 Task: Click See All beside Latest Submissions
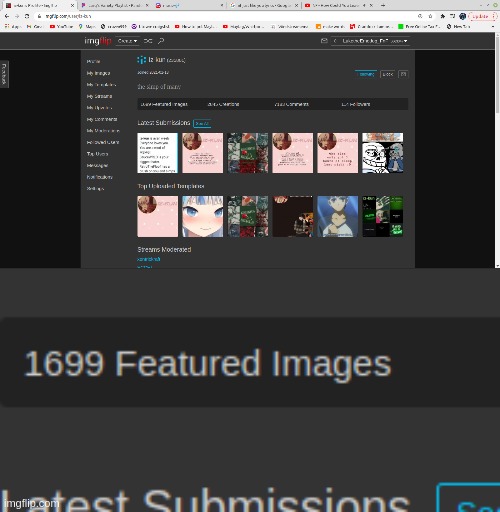(202, 123)
